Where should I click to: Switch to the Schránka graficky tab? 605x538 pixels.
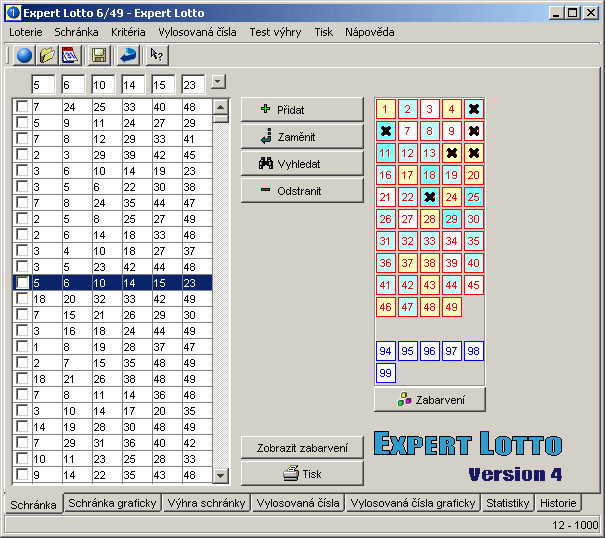tap(112, 503)
